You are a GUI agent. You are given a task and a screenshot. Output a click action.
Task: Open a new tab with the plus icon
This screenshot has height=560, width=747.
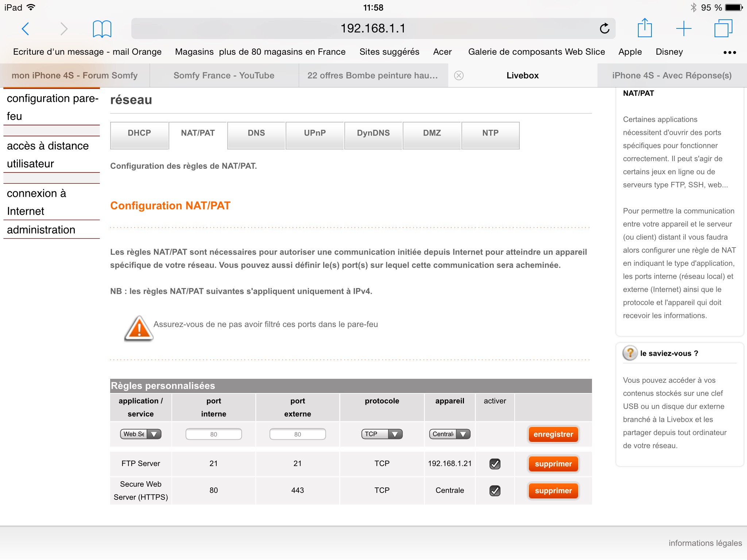click(x=684, y=28)
